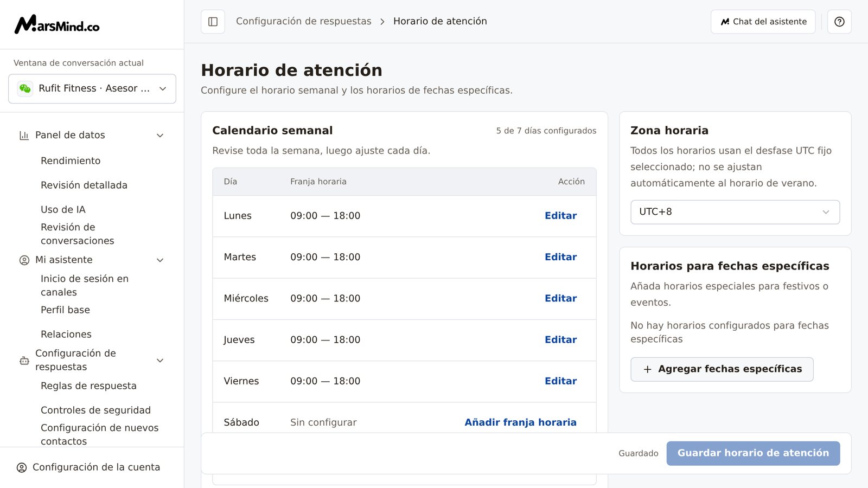Click the Panel de datos chart icon
This screenshot has height=488, width=868.
pyautogui.click(x=24, y=136)
